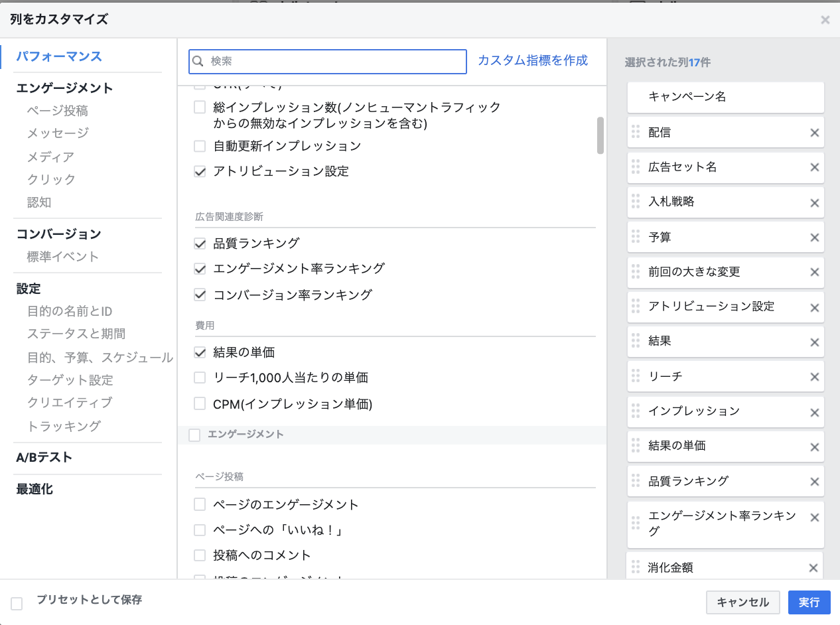Uncheck 品質ランキング checkbox
The height and width of the screenshot is (625, 840).
(x=200, y=243)
